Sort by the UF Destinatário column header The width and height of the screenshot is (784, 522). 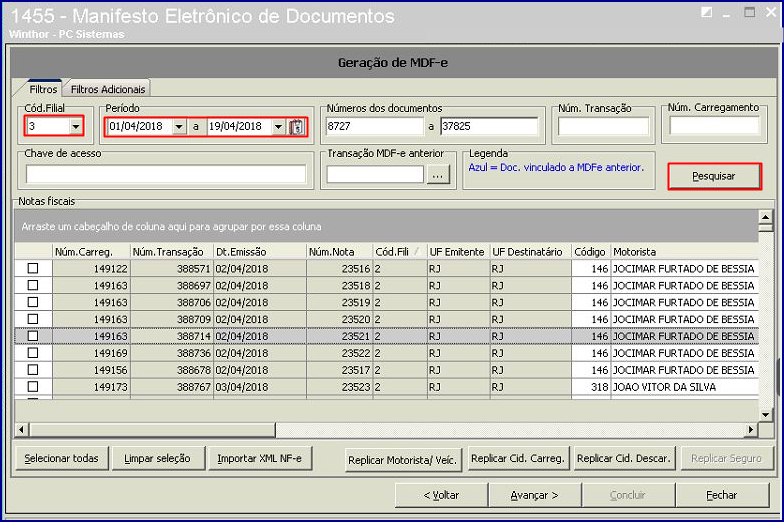[530, 252]
